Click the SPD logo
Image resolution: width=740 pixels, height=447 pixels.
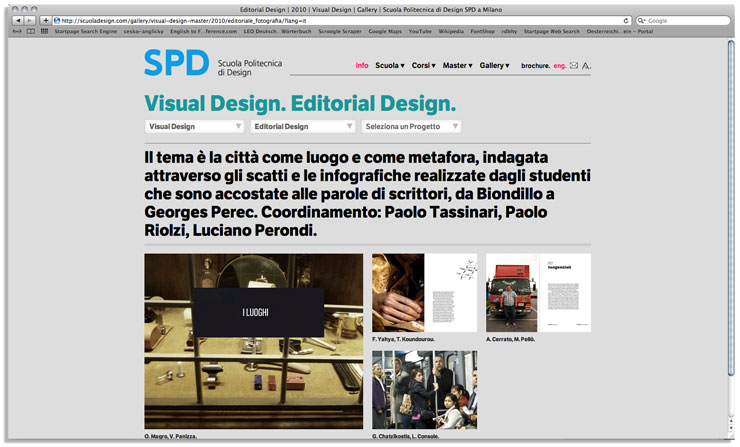(176, 63)
